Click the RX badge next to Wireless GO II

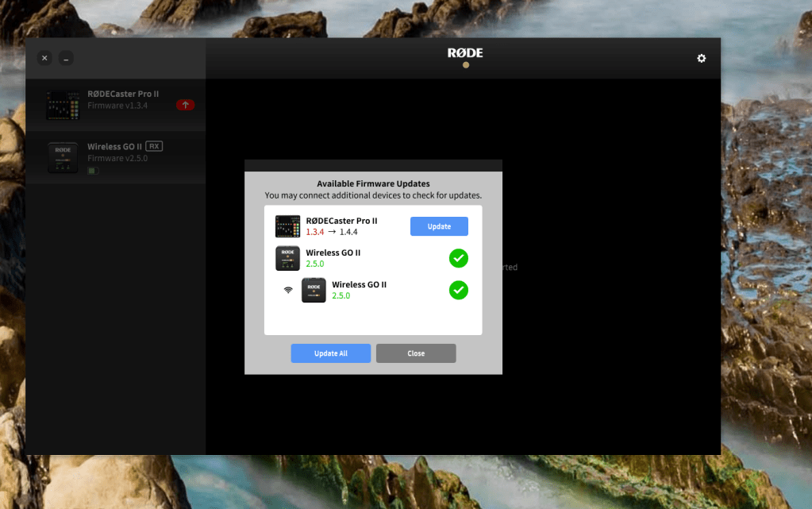point(154,146)
